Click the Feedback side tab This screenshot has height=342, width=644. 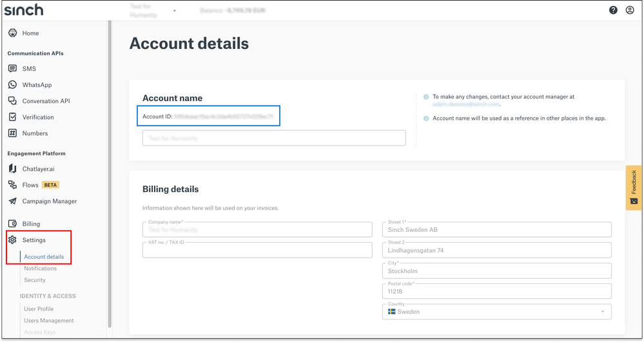click(633, 187)
